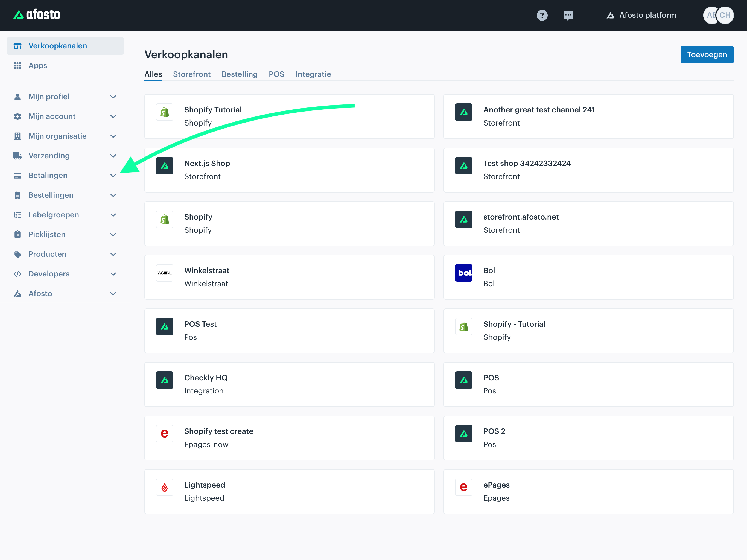
Task: Click the Verzending truck icon
Action: (x=17, y=156)
